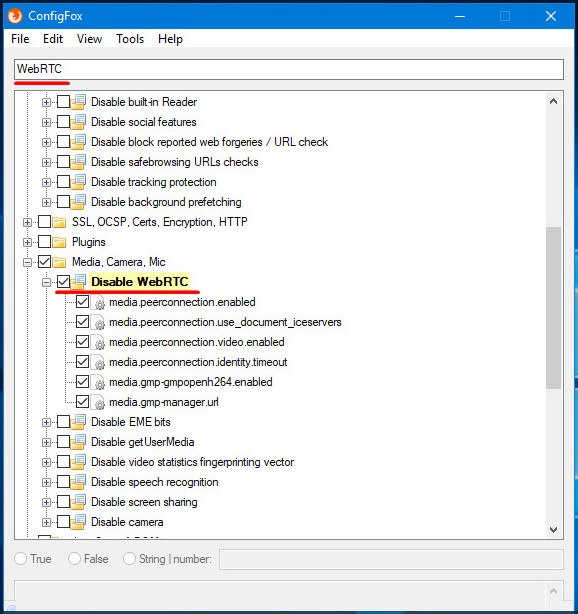Click gear icon beside media.gmp-manager.url
The height and width of the screenshot is (614, 578).
coord(98,402)
